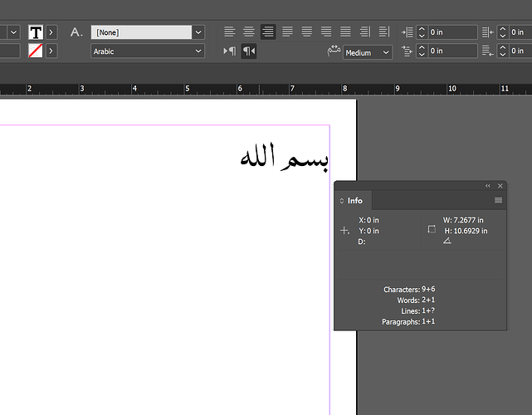
Task: Click the 'Characters: 9+6' count
Action: 409,290
